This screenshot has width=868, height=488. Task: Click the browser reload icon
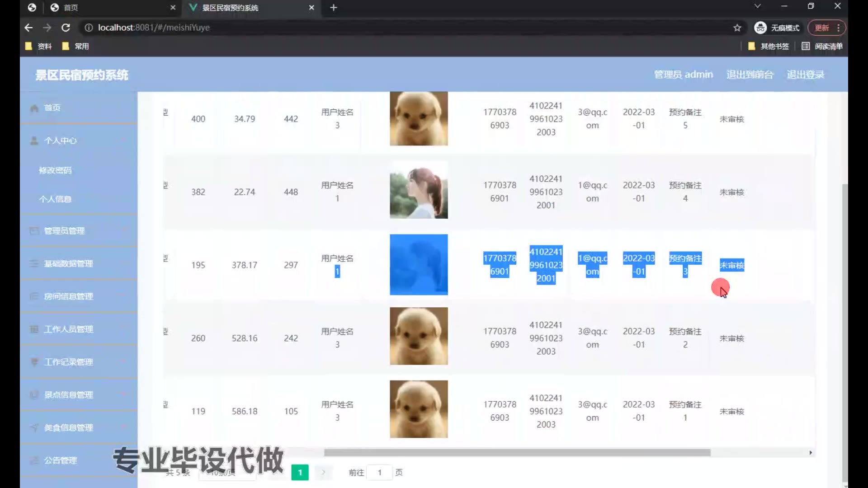click(66, 28)
